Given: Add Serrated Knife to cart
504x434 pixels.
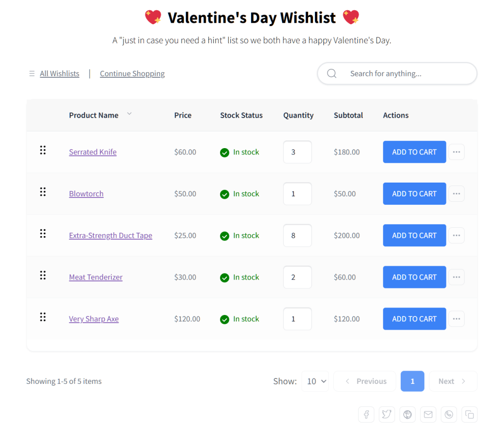Looking at the screenshot, I should click(414, 152).
